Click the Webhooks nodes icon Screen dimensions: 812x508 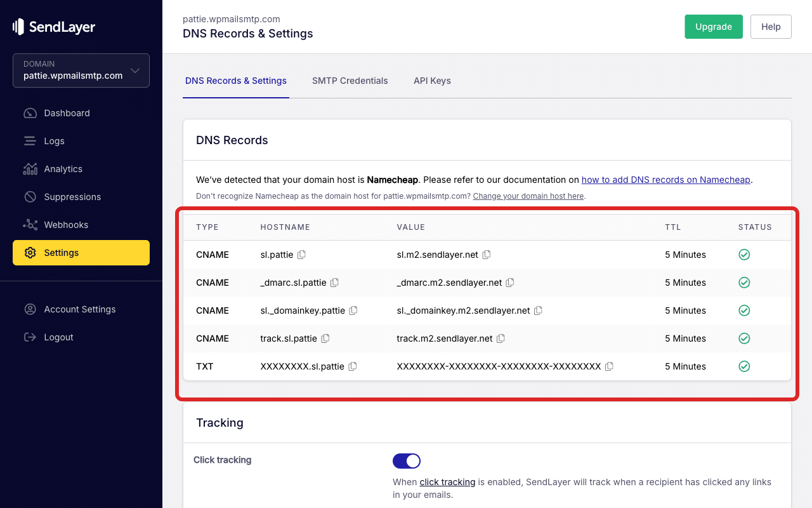(x=30, y=225)
